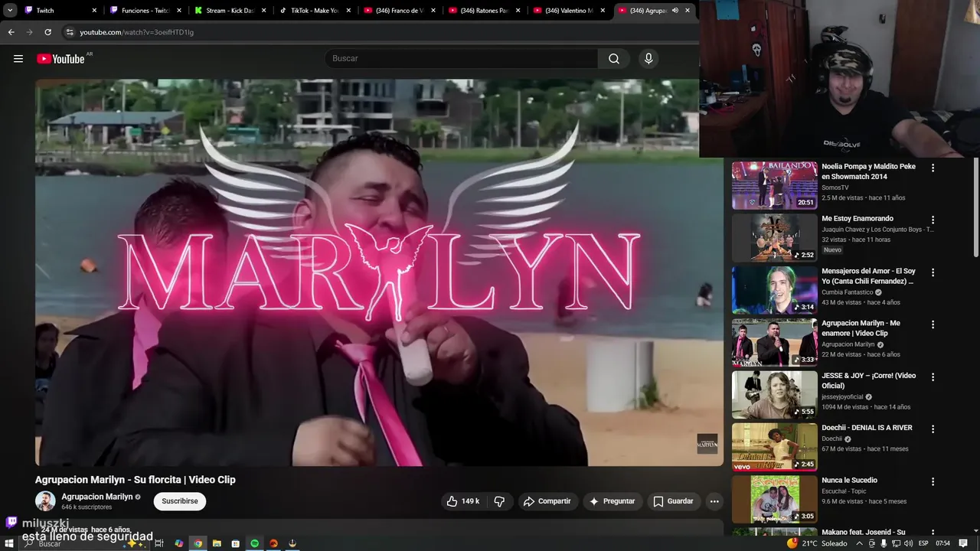
Task: Open JESSE & JOY ¡Corre! thumbnail
Action: coord(774,394)
